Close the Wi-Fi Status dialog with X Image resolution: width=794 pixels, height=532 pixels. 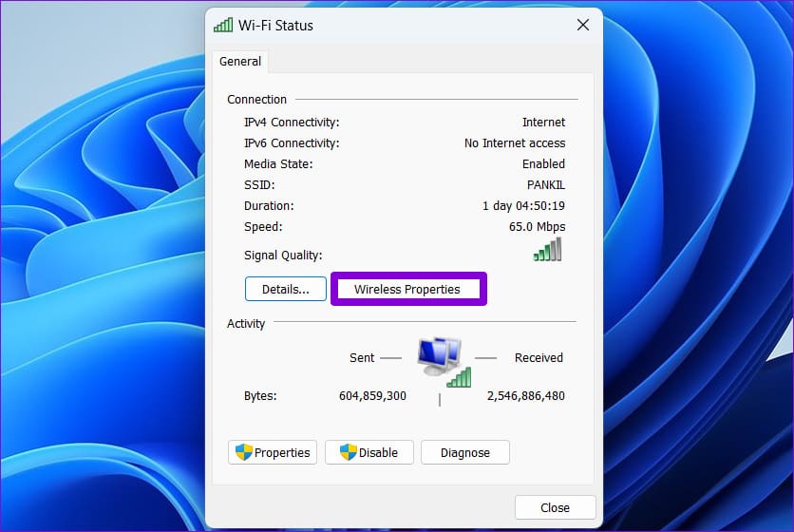pos(583,25)
